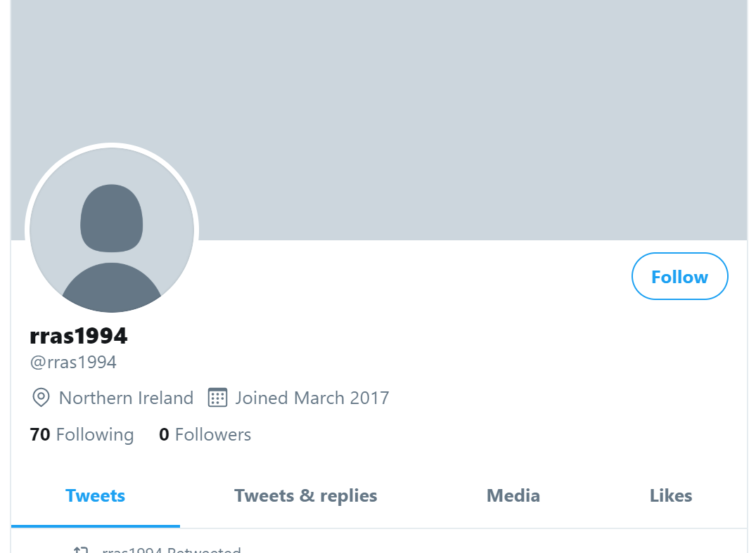Open the default profile avatar picture

pos(112,230)
